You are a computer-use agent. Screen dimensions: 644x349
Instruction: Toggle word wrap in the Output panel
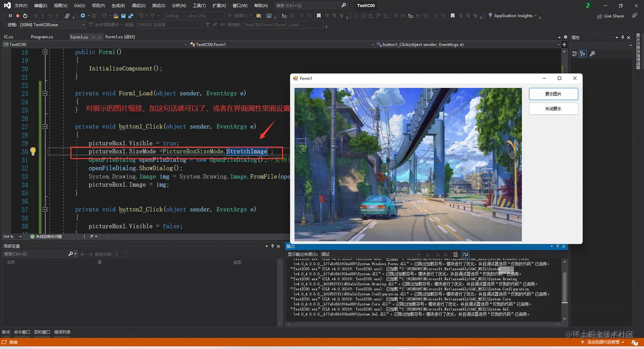466,254
